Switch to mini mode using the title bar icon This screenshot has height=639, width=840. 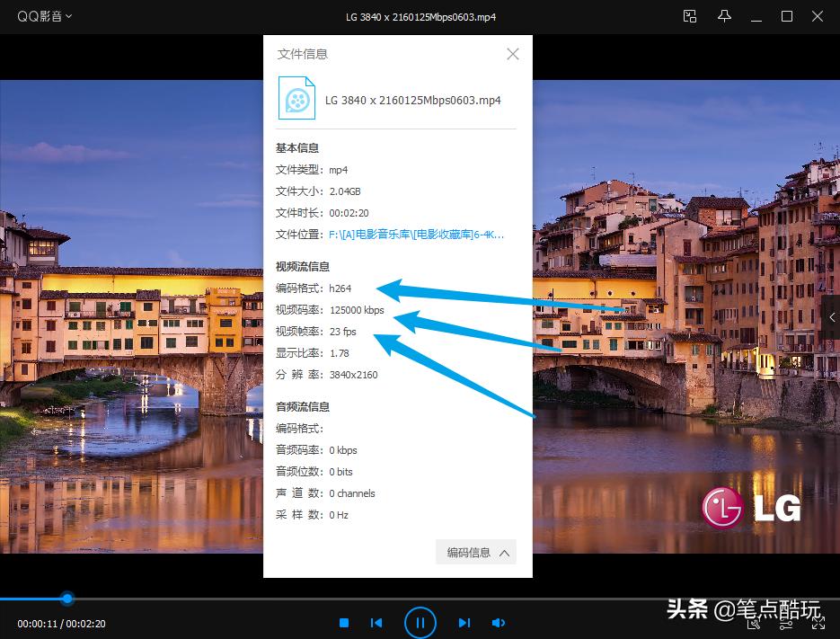690,16
